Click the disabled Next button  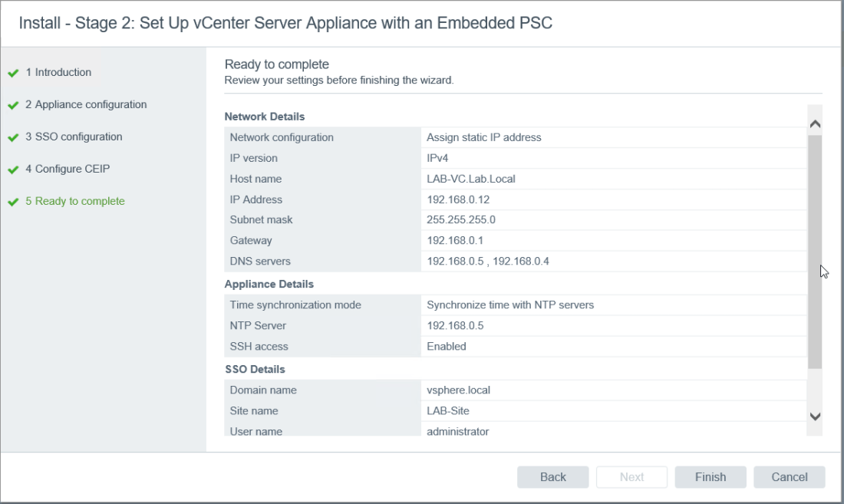pos(631,477)
